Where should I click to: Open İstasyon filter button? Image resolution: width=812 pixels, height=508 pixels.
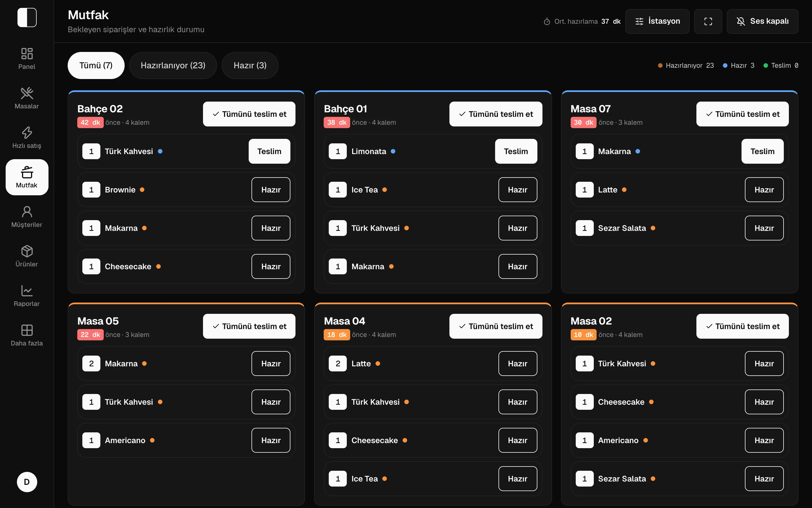pyautogui.click(x=657, y=21)
